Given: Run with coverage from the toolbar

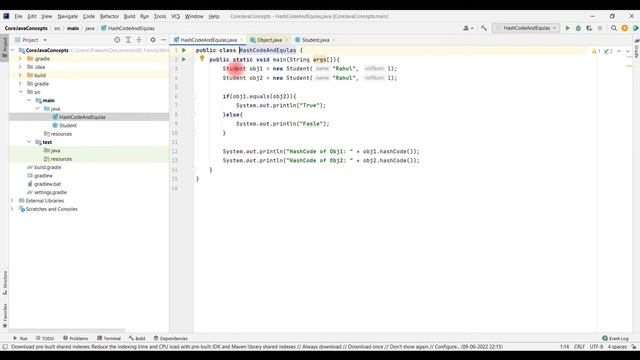Looking at the screenshot, I should coord(589,28).
